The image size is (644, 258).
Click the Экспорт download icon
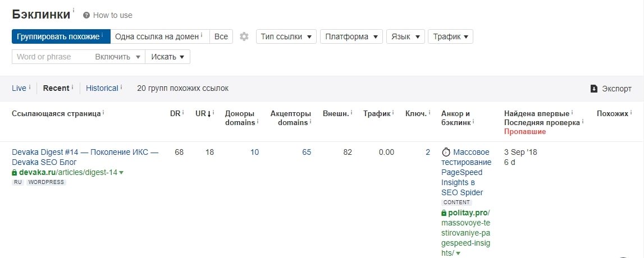593,89
